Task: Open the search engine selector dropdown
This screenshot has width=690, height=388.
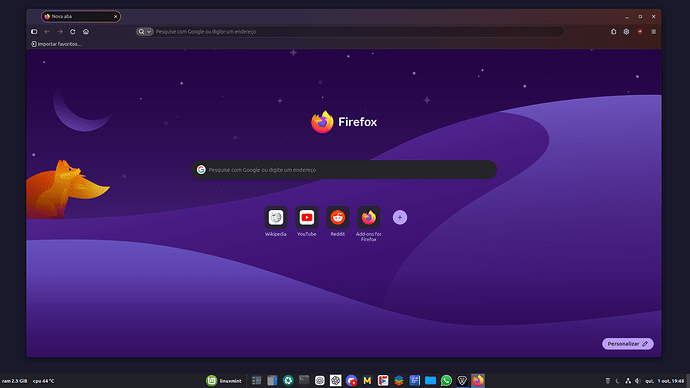Action: pos(144,32)
